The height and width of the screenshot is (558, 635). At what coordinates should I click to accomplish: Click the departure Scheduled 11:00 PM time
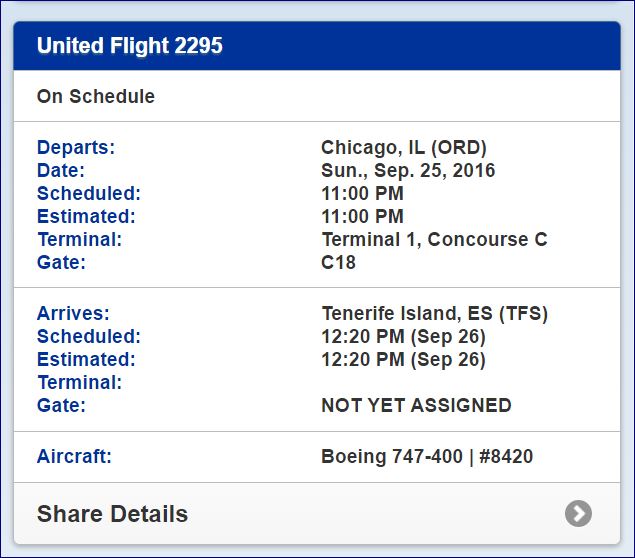click(362, 193)
